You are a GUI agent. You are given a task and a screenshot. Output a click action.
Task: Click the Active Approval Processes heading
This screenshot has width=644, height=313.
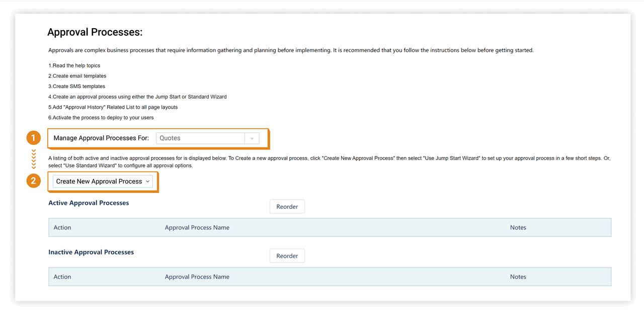coord(89,203)
